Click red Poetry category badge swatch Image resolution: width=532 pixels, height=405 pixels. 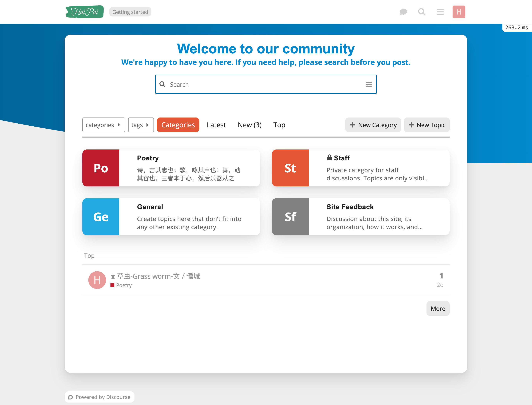pyautogui.click(x=112, y=285)
